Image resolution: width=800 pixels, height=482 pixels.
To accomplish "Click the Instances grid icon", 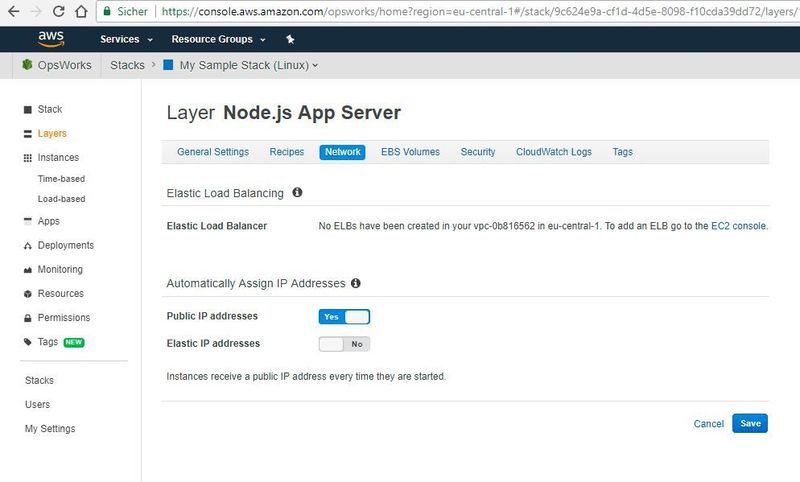I will (28, 158).
